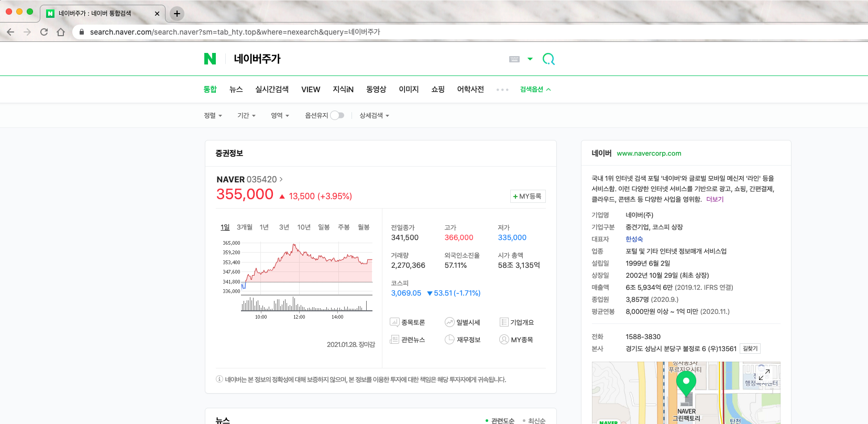Select the 3개월 chart period
The width and height of the screenshot is (868, 424).
pos(245,227)
